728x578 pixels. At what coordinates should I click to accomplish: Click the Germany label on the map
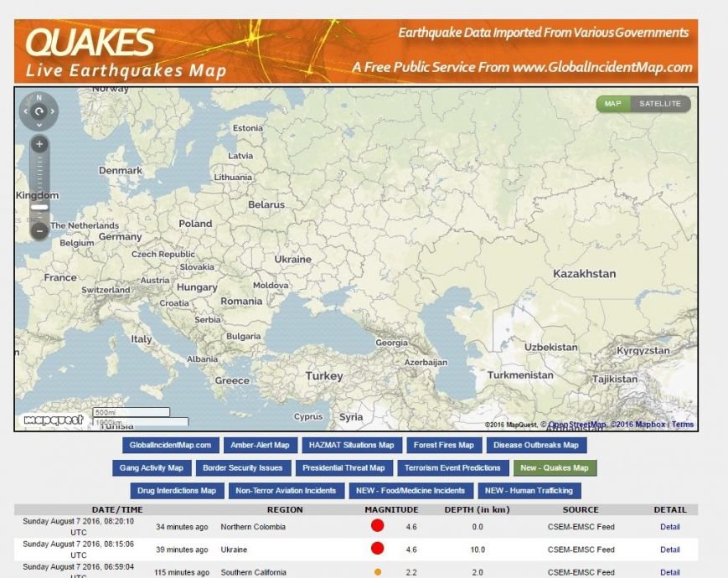click(121, 237)
